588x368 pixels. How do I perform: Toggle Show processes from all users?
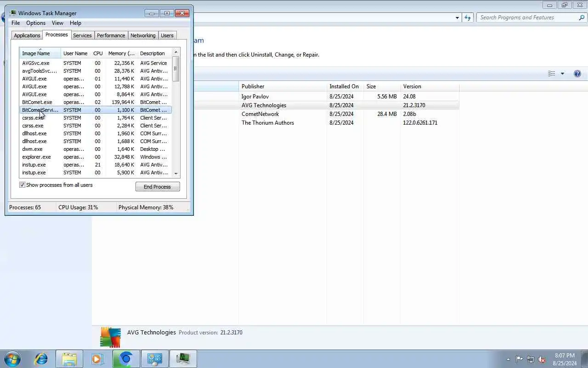[22, 185]
